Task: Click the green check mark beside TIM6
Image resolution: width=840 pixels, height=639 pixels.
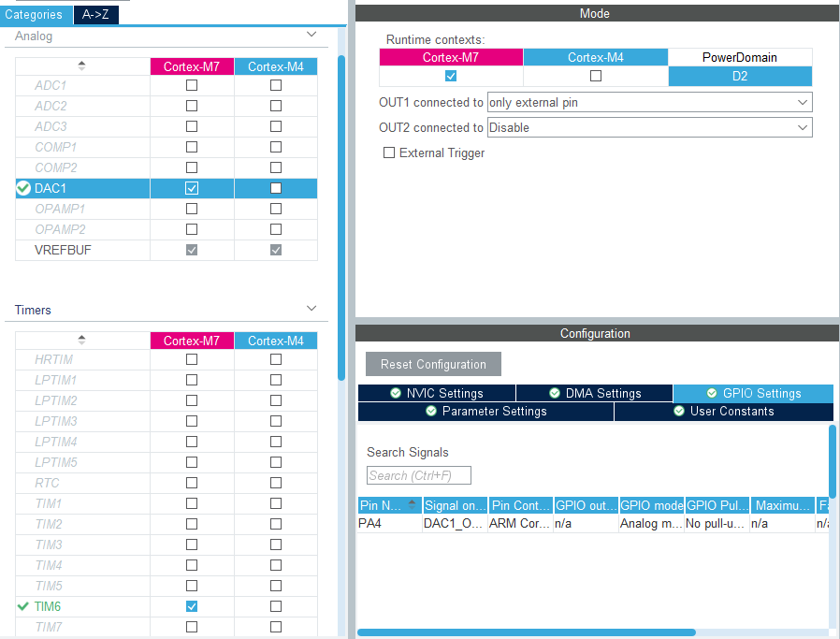Action: pyautogui.click(x=23, y=606)
